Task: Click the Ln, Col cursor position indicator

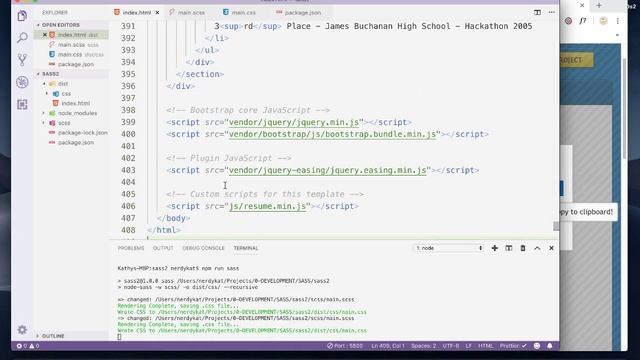Action: coord(388,346)
